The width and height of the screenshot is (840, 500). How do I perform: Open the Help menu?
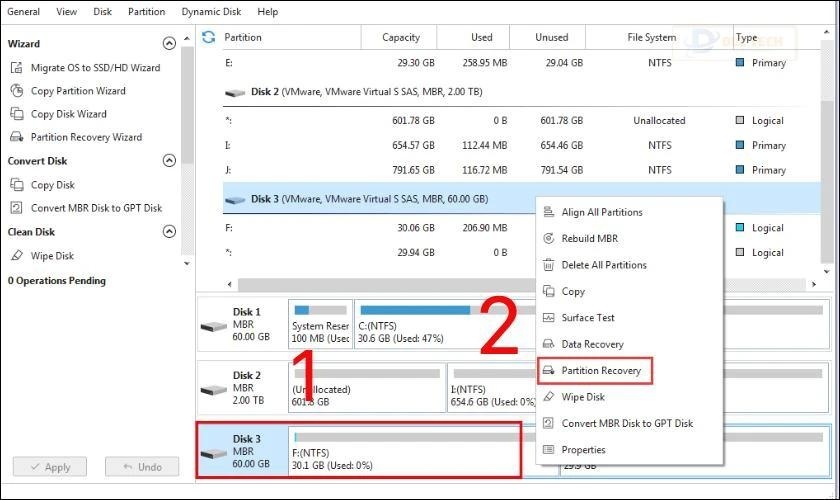point(267,11)
